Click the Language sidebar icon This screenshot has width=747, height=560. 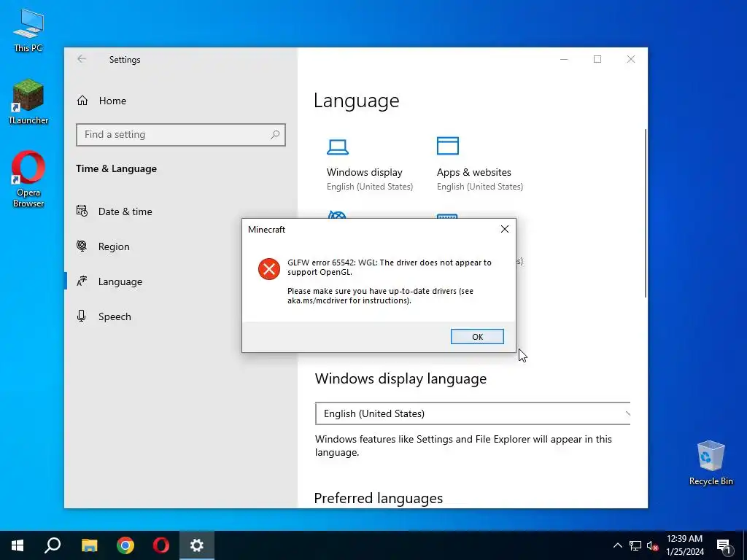(82, 281)
